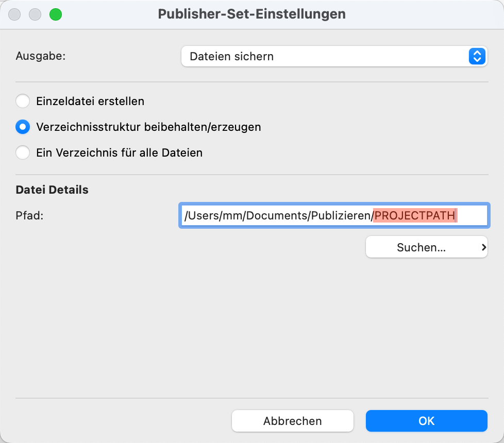Select "Verzeichnisstruktur beibehalten/erzeugen"
The image size is (504, 443).
click(23, 127)
